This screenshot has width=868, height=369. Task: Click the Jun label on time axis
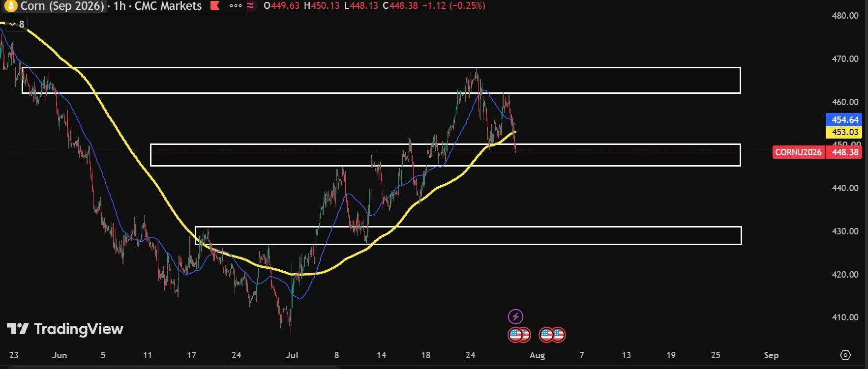60,355
